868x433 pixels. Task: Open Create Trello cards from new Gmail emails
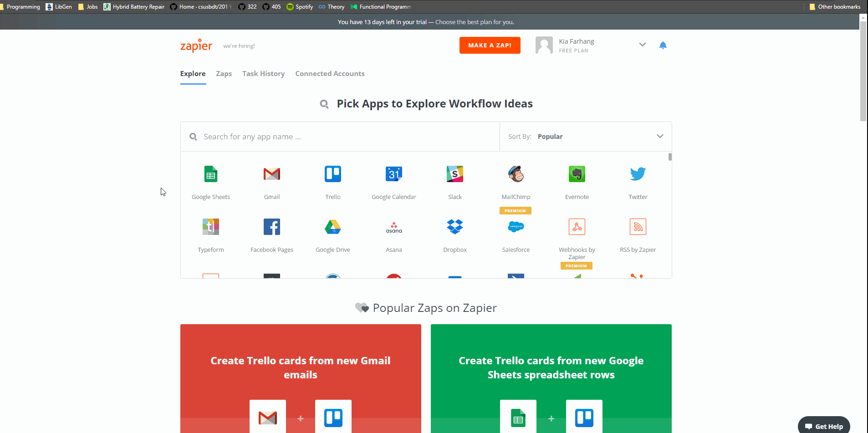[x=301, y=367]
